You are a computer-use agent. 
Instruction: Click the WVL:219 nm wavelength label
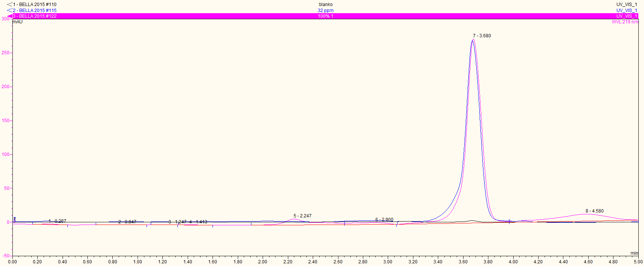pyautogui.click(x=625, y=22)
